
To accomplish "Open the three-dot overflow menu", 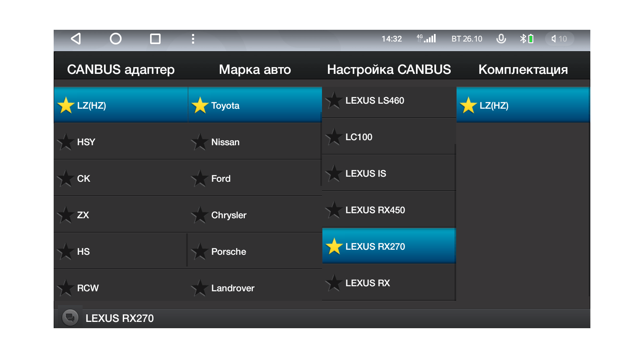I will point(193,39).
